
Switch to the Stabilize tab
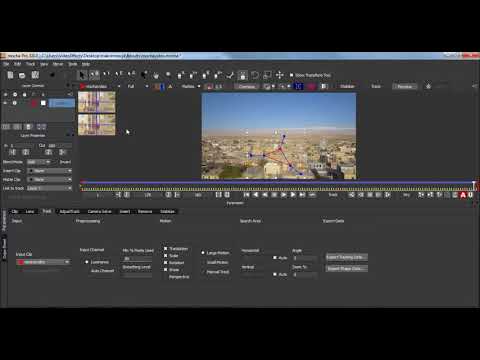(167, 211)
